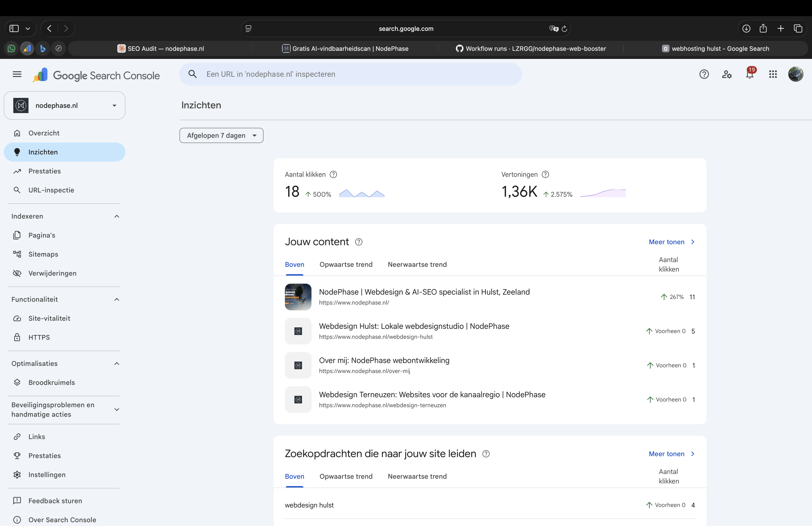Screen dimensions: 812x526
Task: Click the page reader icon in address bar
Action: (248, 29)
